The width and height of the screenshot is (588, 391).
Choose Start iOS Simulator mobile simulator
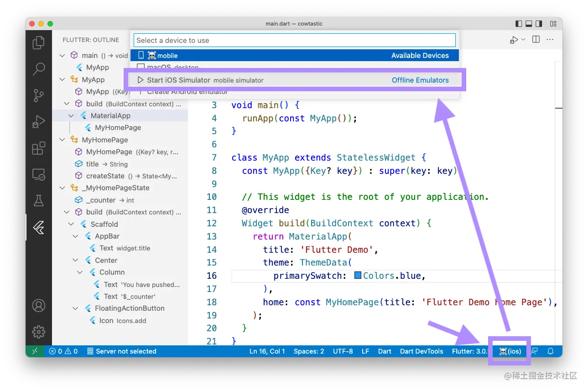coord(294,80)
